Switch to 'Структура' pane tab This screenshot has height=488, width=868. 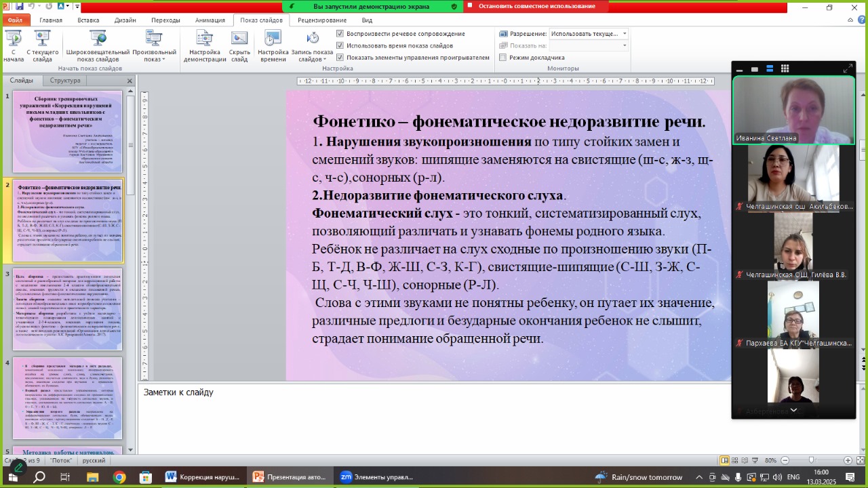pos(65,81)
